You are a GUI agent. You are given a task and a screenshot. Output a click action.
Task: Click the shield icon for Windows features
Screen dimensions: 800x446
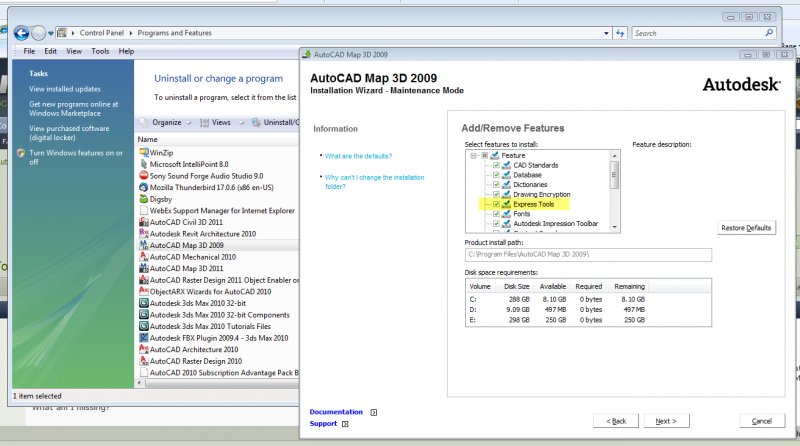tap(21, 153)
